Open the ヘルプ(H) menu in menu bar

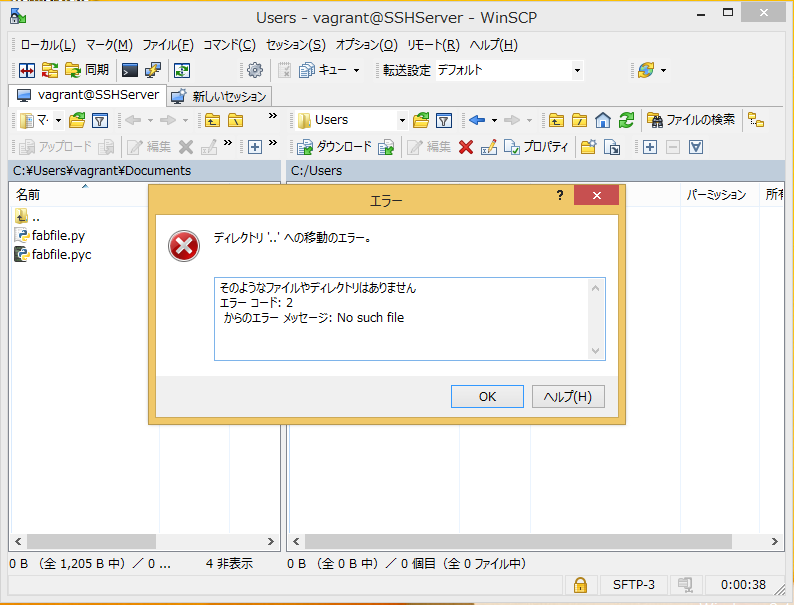493,45
